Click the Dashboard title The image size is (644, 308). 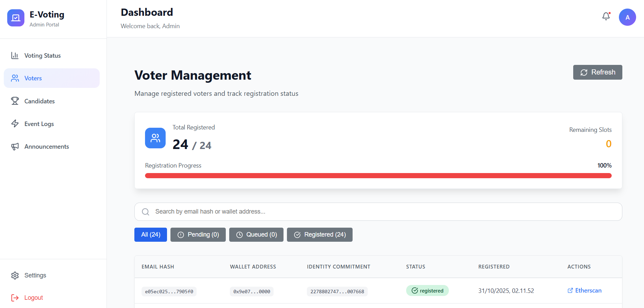[x=147, y=12]
